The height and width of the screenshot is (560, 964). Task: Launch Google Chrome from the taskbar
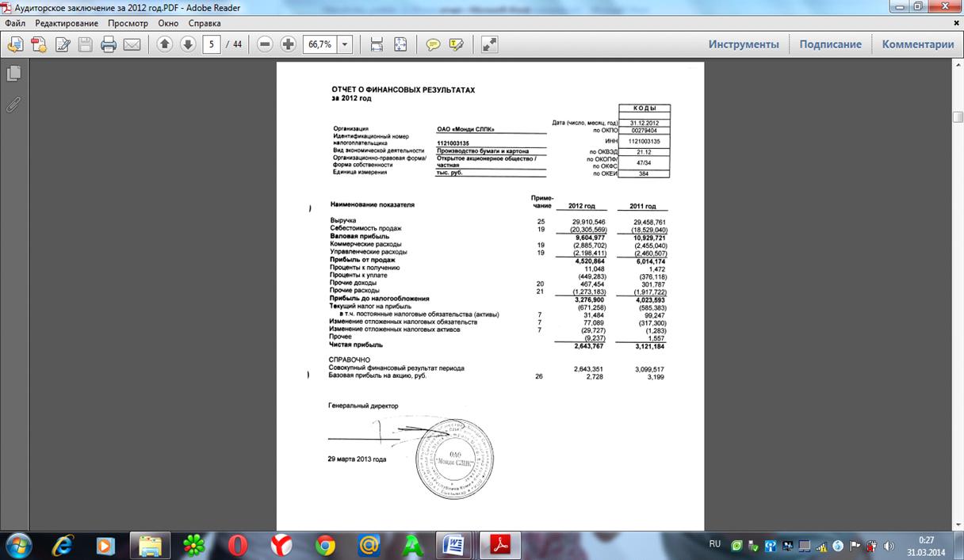[324, 545]
